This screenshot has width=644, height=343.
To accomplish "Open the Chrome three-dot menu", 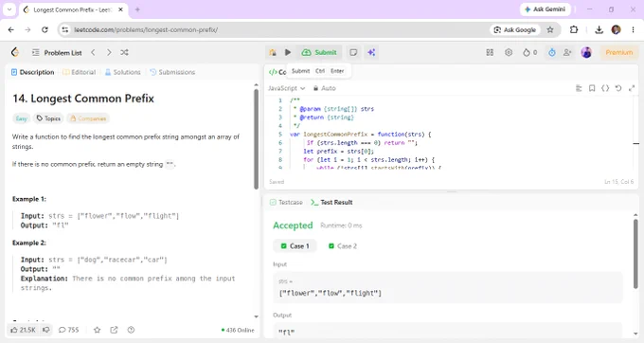I will [x=633, y=29].
